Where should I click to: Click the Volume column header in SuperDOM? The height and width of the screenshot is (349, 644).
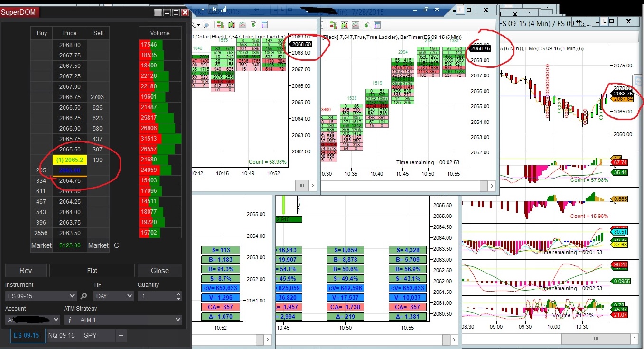click(x=160, y=33)
